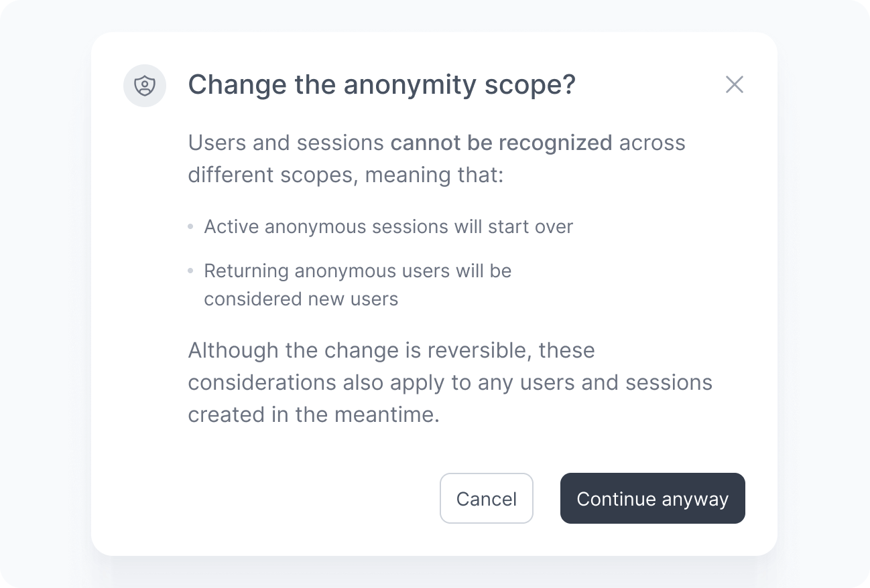
Task: Select the Cancel option
Action: click(x=486, y=498)
